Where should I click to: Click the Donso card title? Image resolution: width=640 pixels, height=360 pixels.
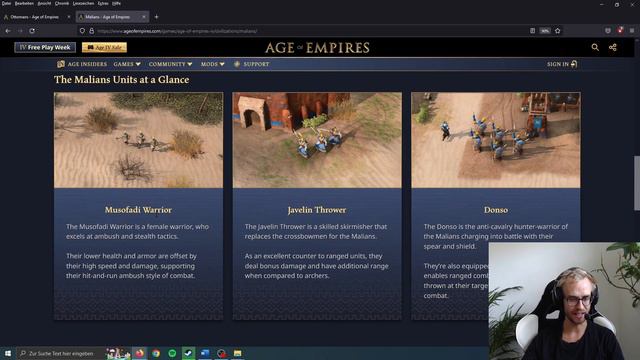click(496, 210)
